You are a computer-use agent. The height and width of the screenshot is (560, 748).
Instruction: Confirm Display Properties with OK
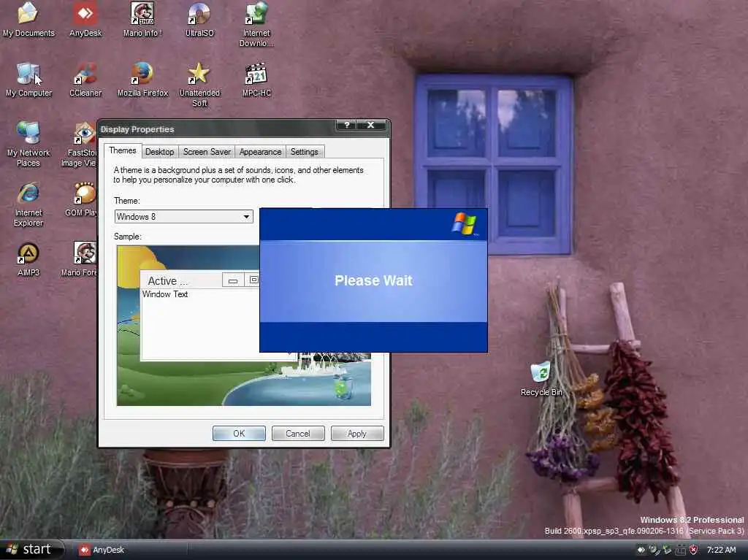click(x=239, y=433)
